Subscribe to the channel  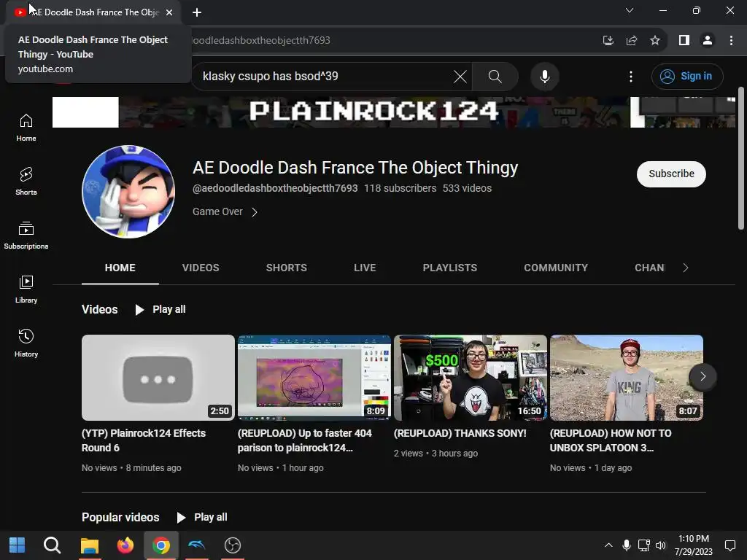671,174
